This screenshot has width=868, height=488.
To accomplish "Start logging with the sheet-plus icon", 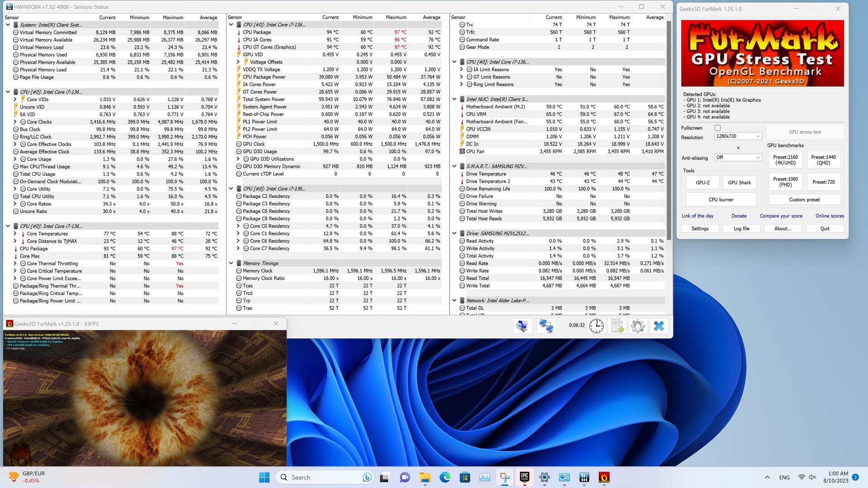I will tap(618, 326).
